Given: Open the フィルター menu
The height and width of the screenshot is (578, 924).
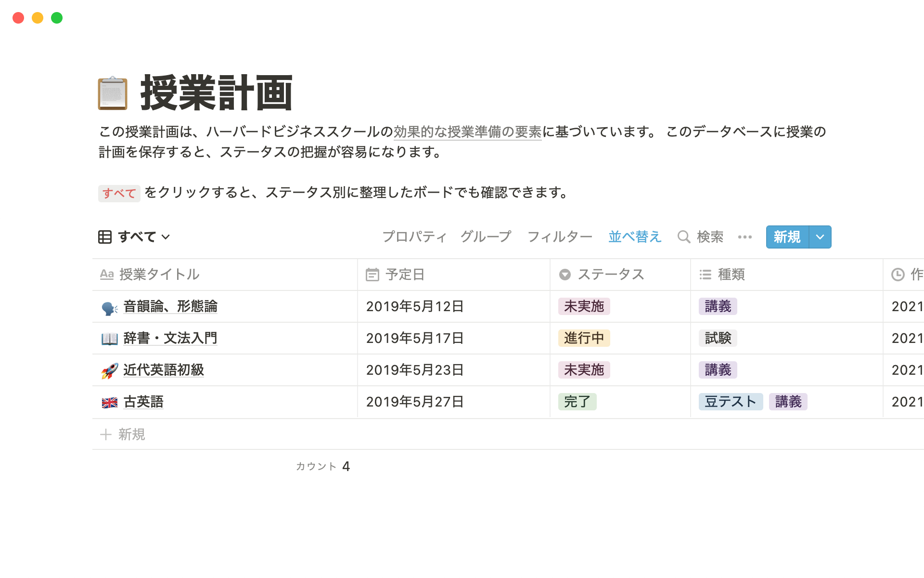Looking at the screenshot, I should 560,237.
